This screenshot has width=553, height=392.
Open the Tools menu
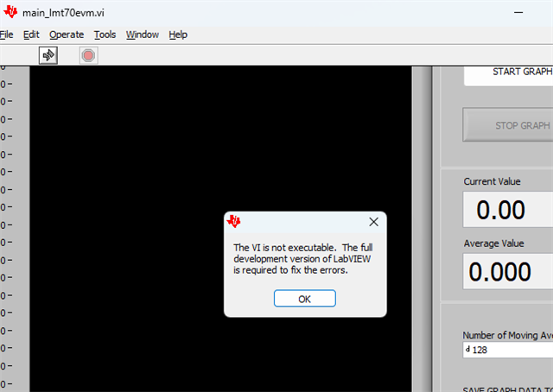click(105, 35)
